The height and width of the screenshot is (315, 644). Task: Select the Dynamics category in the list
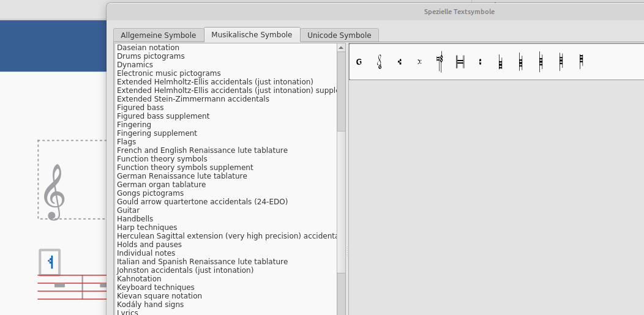pos(135,65)
